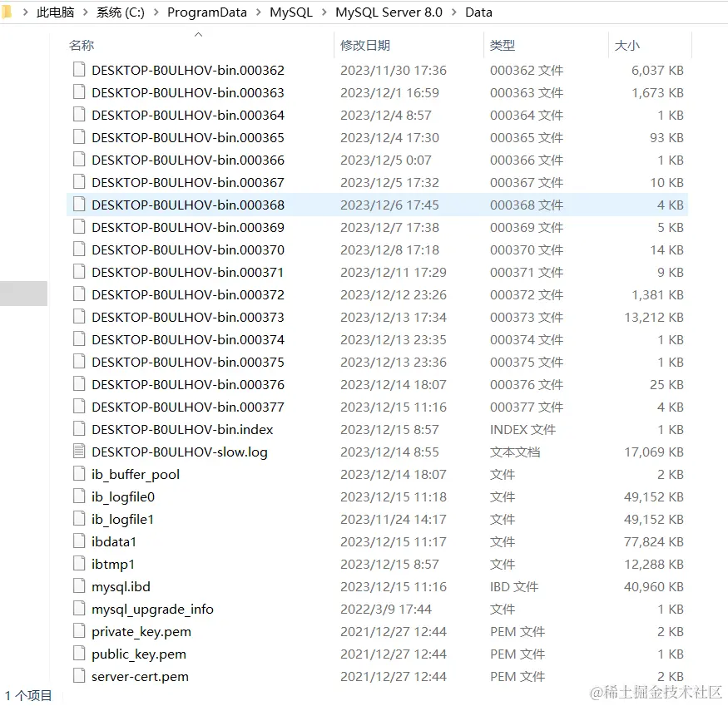Screen dimensions: 728x706
Task: Click the file icon of ibtmp1
Action: 79,564
